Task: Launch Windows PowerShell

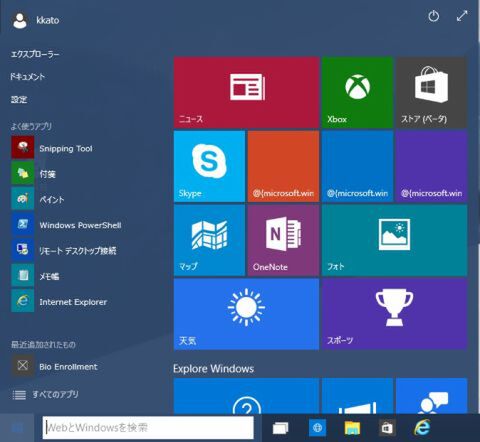Action: pyautogui.click(x=66, y=225)
